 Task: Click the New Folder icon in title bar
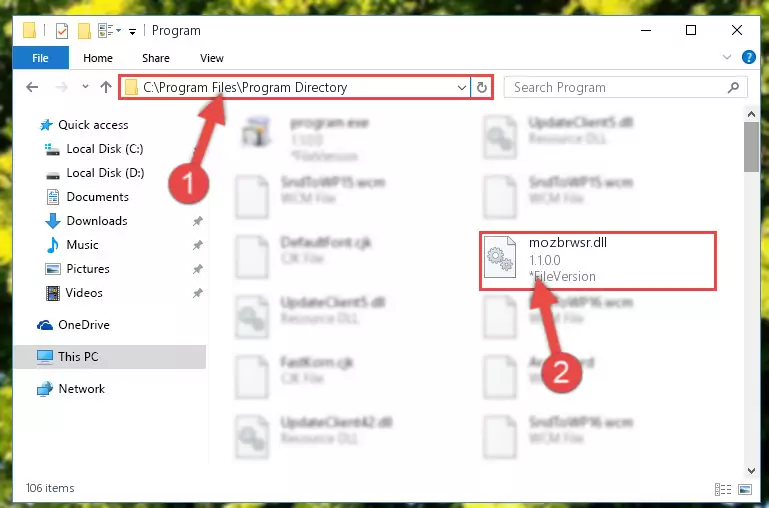[x=84, y=31]
